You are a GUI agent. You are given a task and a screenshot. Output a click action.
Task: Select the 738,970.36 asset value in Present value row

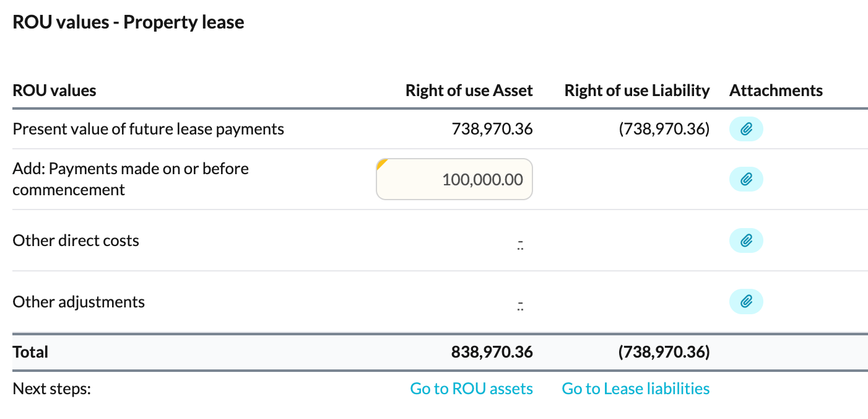pos(492,129)
